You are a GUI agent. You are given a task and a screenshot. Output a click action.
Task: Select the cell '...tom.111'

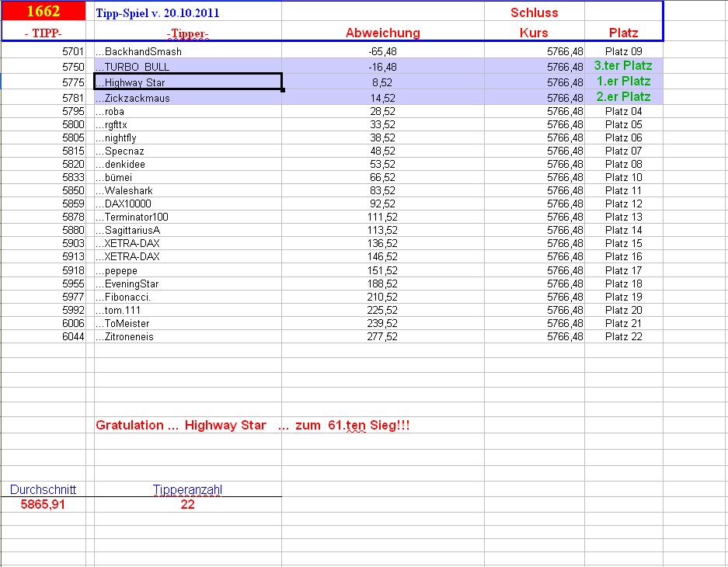point(187,310)
